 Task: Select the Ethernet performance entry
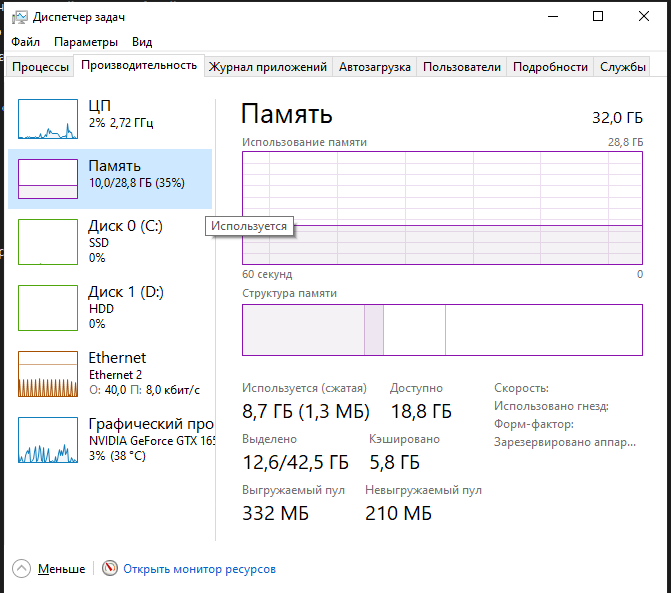coord(110,374)
